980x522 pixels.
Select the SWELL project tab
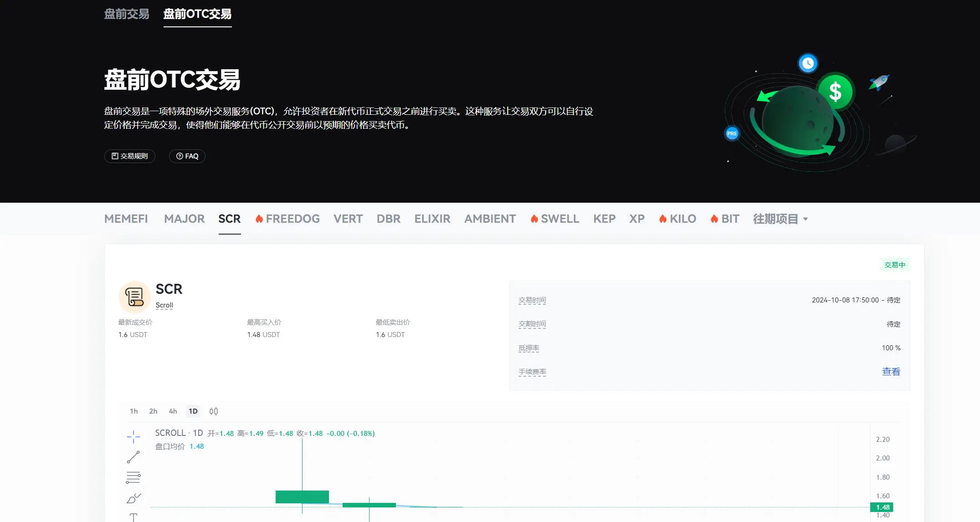555,219
